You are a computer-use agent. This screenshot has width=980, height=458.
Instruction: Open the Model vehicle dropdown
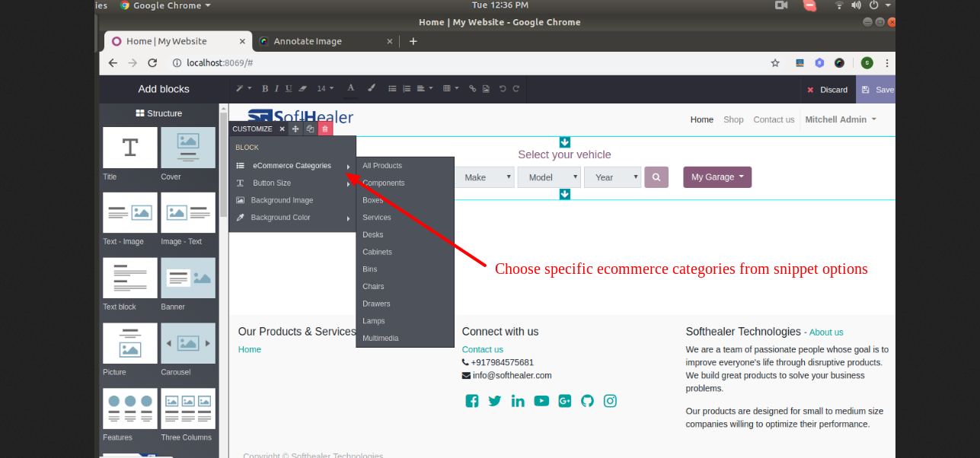click(549, 177)
